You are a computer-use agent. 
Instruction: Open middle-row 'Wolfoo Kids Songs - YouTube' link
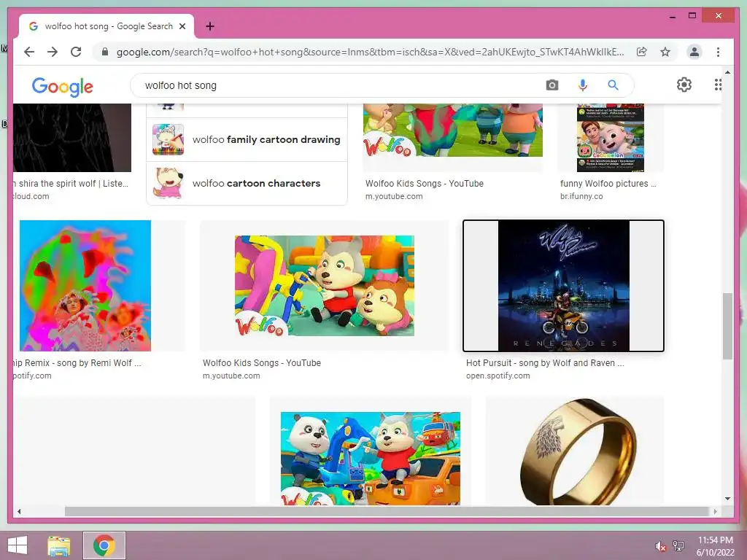262,363
